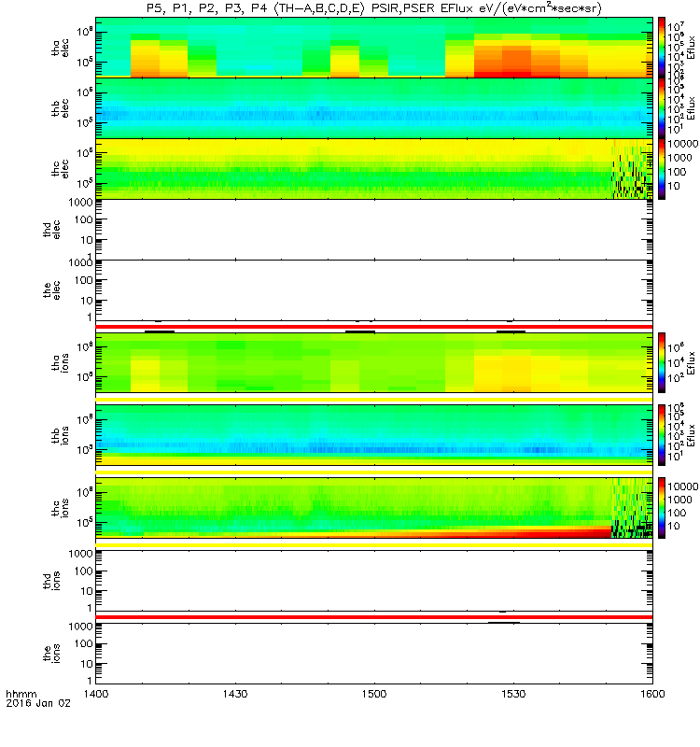This screenshot has width=700, height=747.
Task: Click the empty the ions plot panel
Action: coord(374,654)
